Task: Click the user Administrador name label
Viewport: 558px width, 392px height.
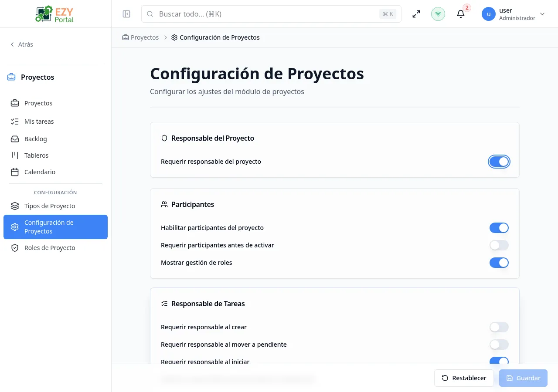Action: click(517, 14)
